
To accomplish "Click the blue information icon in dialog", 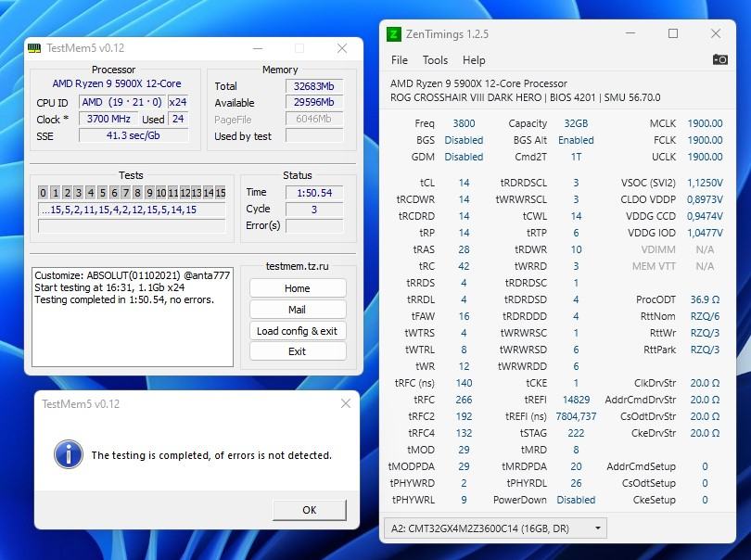I will (68, 454).
